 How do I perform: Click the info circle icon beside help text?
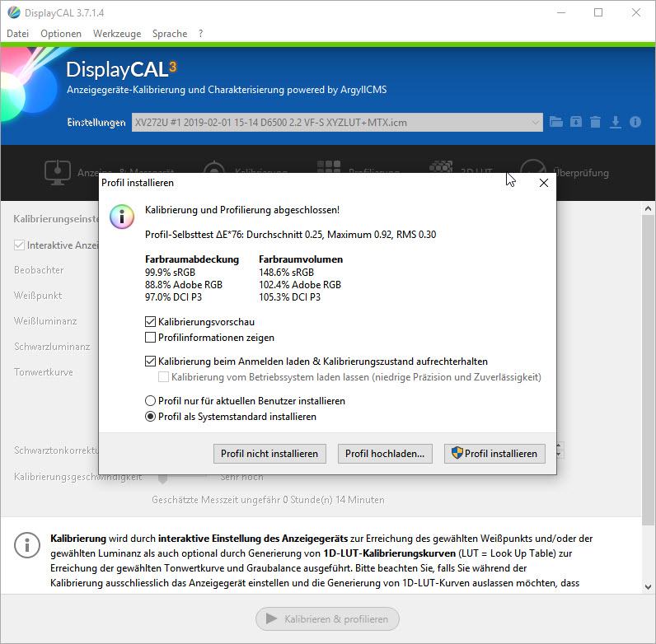[26, 545]
